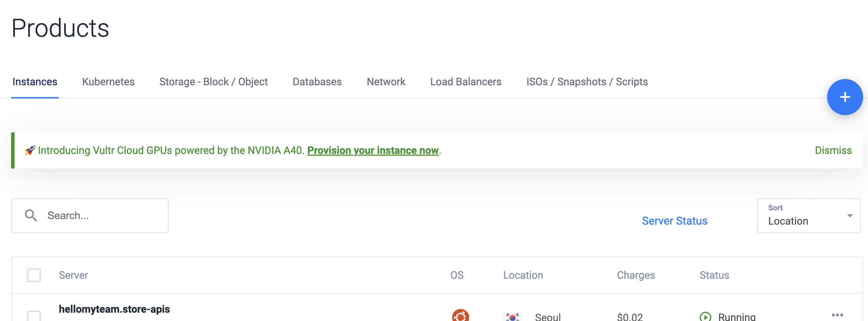
Task: Click into the Search field
Action: pyautogui.click(x=90, y=216)
